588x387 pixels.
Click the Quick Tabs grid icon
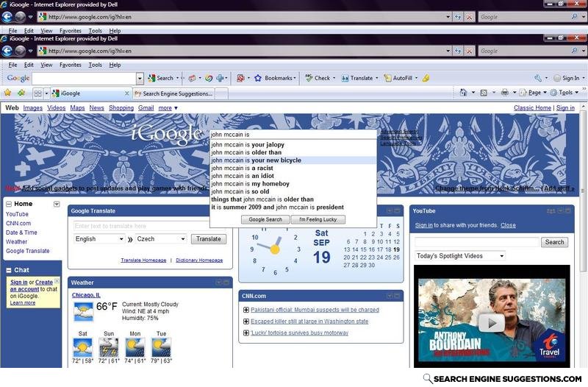pos(38,93)
